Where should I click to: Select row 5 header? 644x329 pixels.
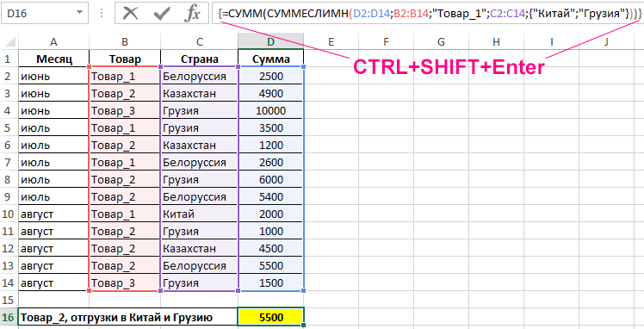[x=9, y=127]
